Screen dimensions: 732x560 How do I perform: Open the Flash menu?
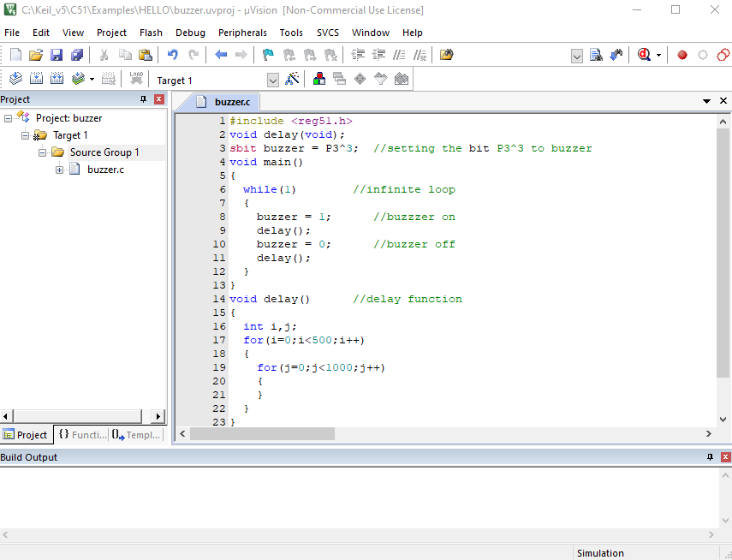coord(151,33)
